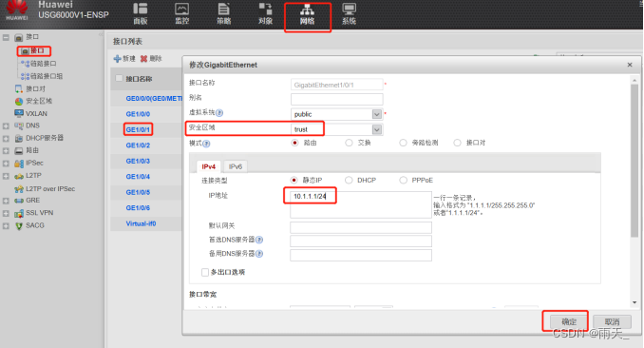Image resolution: width=644 pixels, height=348 pixels.
Task: Expand the IPSec tree node
Action: pos(6,164)
